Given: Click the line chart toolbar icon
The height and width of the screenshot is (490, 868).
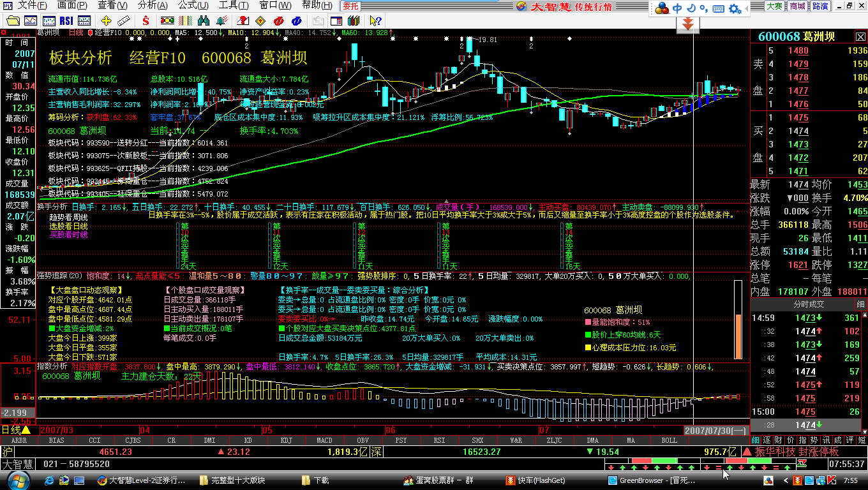Looking at the screenshot, I should pyautogui.click(x=31, y=21).
